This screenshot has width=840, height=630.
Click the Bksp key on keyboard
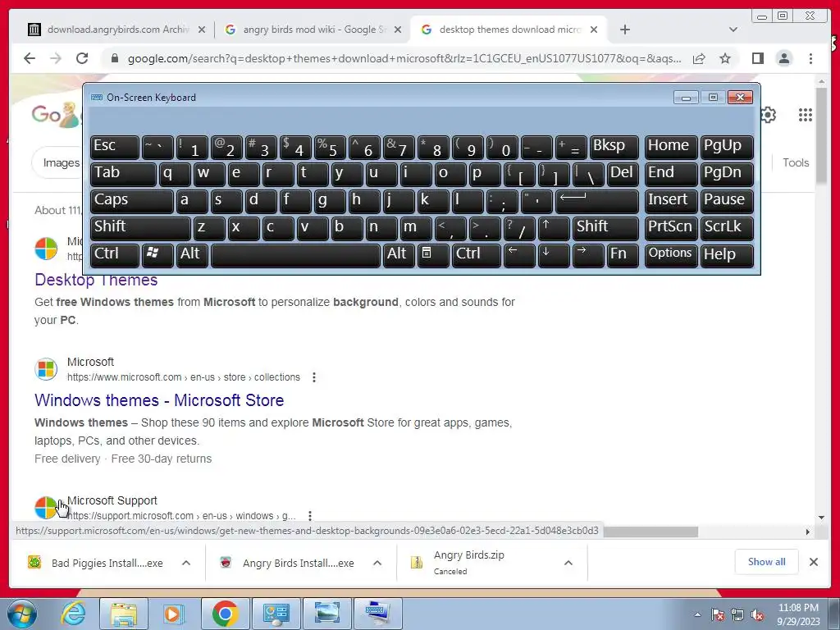(x=614, y=148)
